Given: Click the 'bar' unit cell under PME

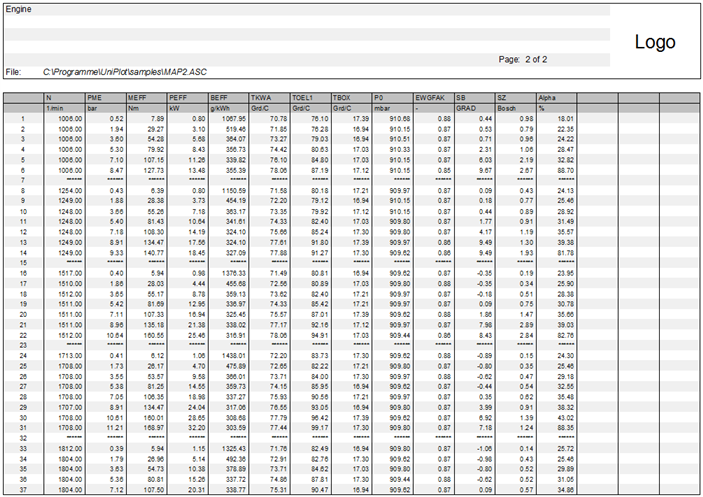Looking at the screenshot, I should [106, 108].
